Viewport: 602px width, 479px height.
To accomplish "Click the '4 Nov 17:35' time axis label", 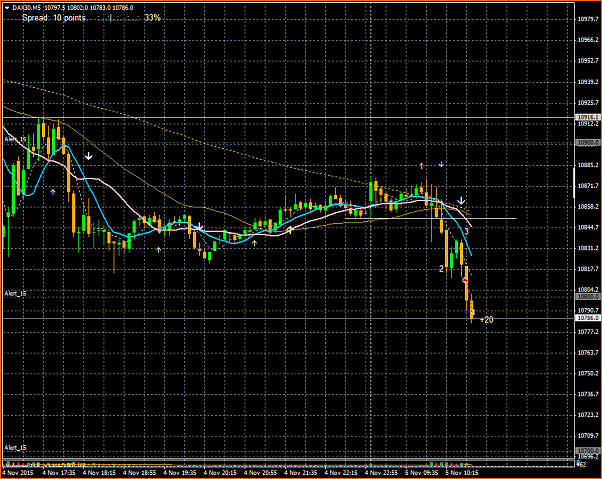I will pyautogui.click(x=59, y=472).
